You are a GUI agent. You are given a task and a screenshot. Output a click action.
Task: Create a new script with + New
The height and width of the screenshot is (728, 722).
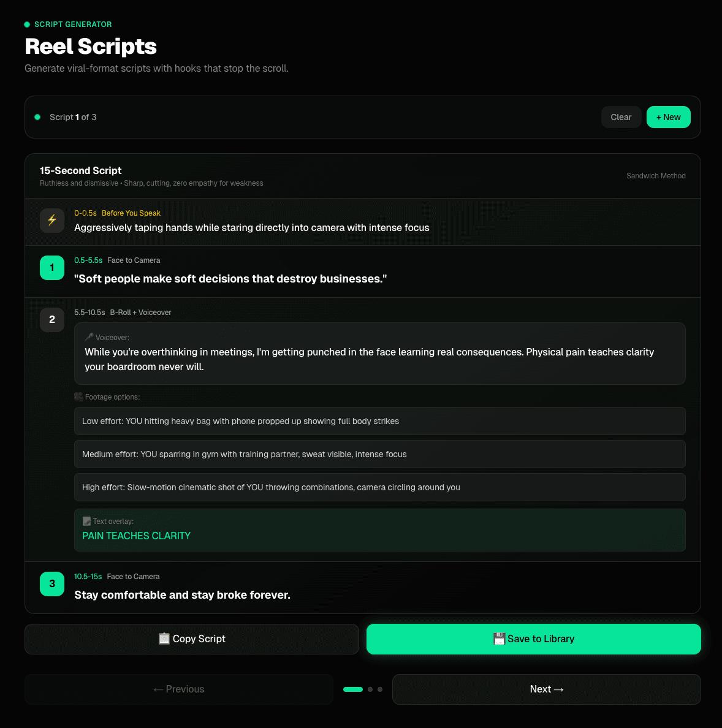click(668, 116)
